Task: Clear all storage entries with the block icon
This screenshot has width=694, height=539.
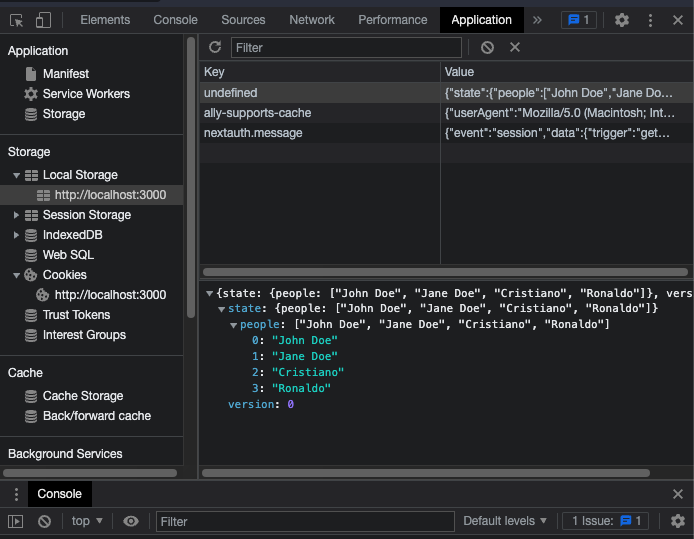Action: (487, 47)
